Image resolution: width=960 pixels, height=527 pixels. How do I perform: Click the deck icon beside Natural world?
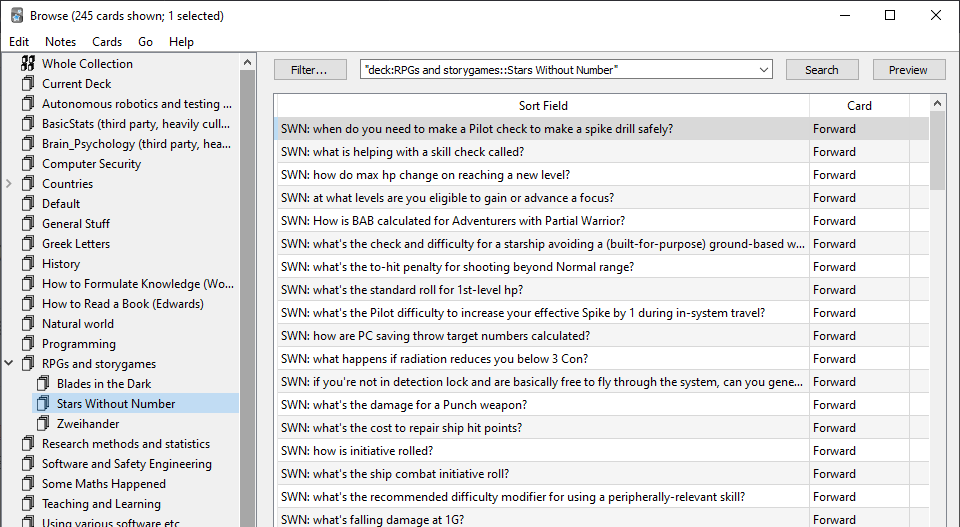click(28, 324)
